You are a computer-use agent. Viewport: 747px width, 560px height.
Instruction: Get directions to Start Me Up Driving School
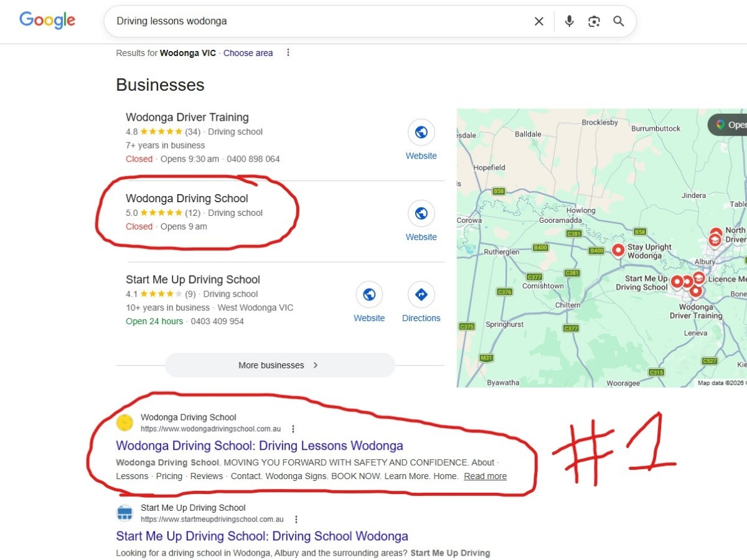click(x=421, y=294)
